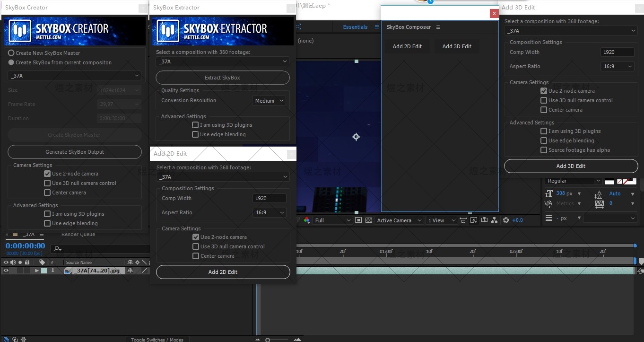Click the font size icon in Character panel
Viewport: 644px width, 342px height.
coord(548,193)
